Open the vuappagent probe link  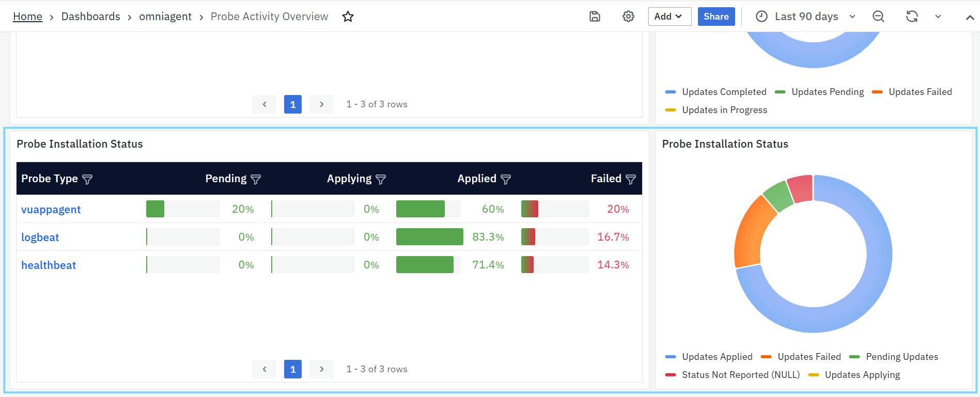point(51,210)
